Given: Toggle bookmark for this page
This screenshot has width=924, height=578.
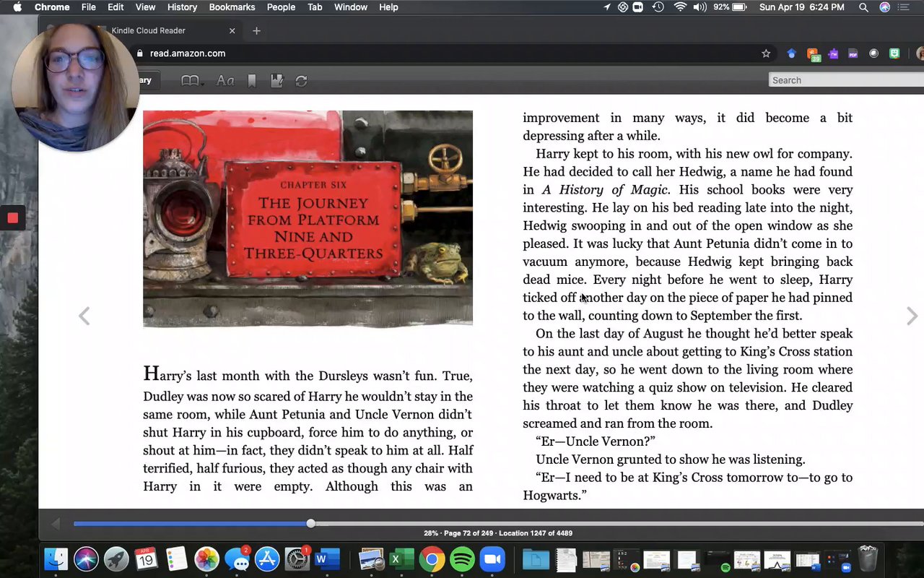Looking at the screenshot, I should coord(252,81).
